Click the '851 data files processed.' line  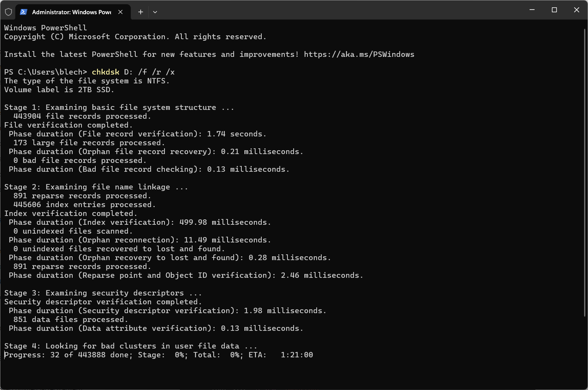[71, 319]
